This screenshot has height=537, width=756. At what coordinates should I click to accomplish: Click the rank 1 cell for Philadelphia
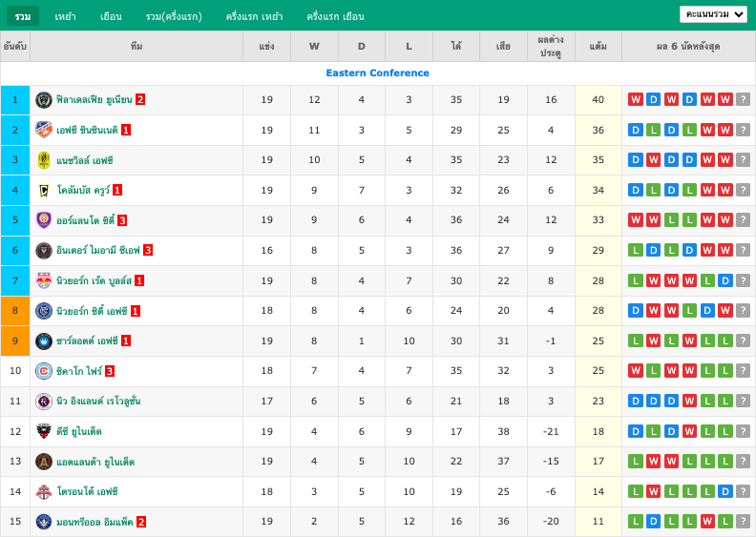pyautogui.click(x=15, y=100)
